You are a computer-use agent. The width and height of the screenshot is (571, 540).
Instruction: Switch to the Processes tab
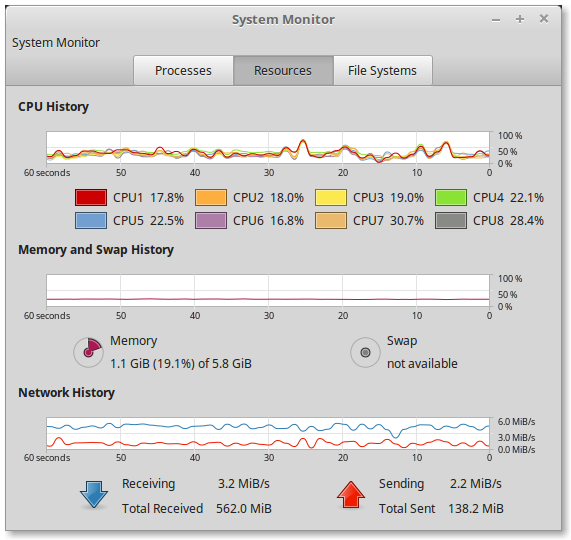click(184, 71)
